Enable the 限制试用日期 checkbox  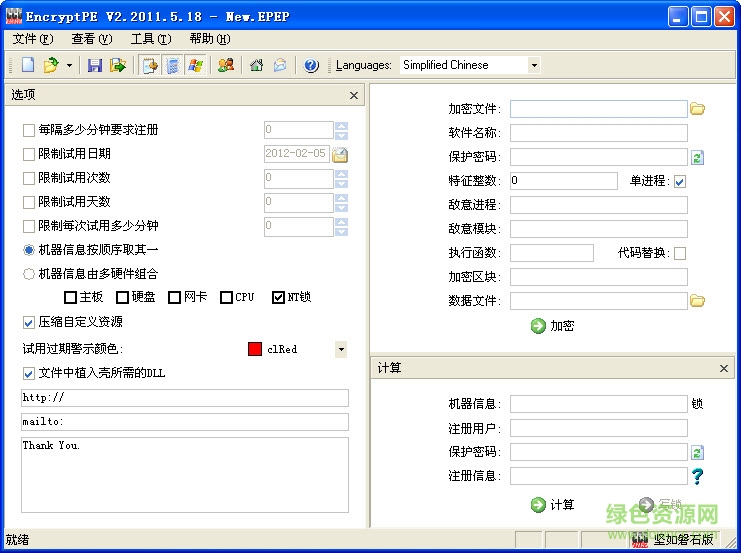point(29,154)
